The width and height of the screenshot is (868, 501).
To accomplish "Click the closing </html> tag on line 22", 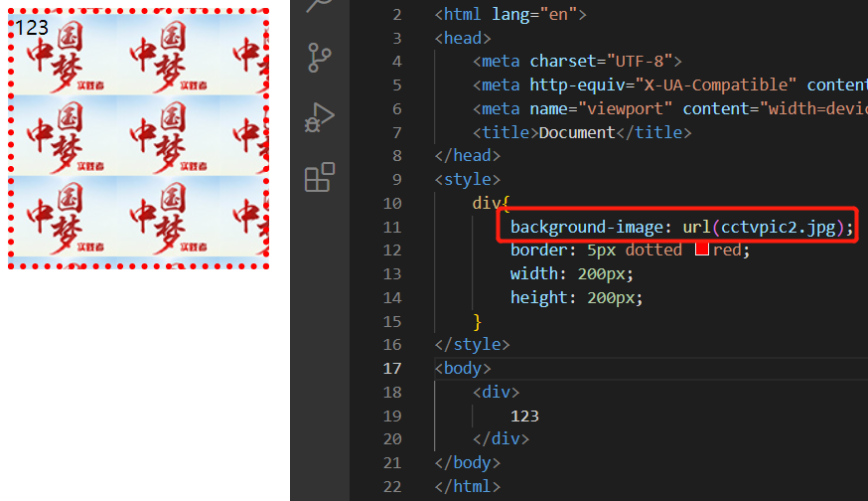I will coord(467,486).
